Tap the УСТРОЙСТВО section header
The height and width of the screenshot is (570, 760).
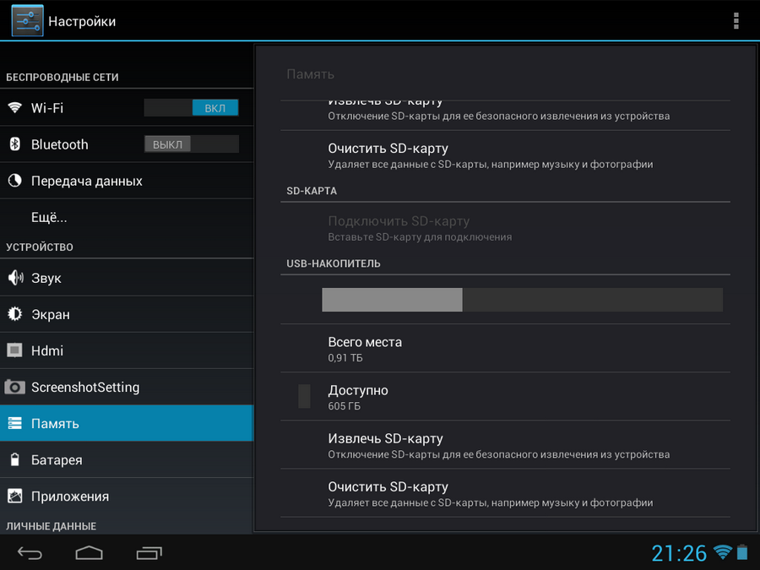[40, 247]
